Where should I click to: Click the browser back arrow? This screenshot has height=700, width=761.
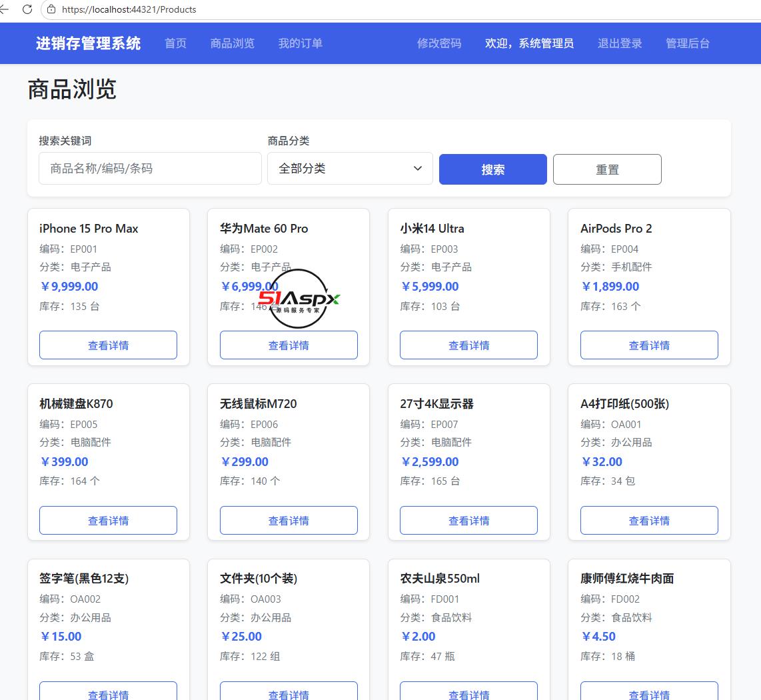pyautogui.click(x=5, y=9)
